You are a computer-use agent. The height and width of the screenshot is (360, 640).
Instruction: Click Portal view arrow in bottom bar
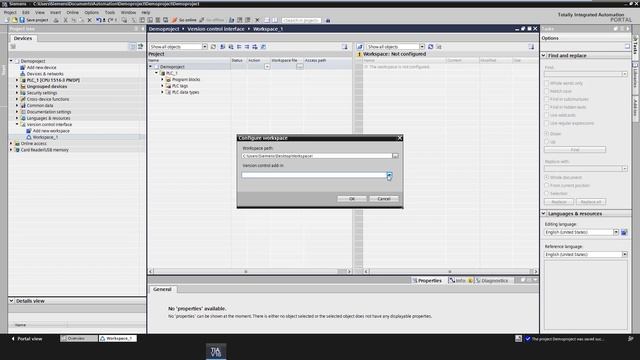click(x=13, y=339)
